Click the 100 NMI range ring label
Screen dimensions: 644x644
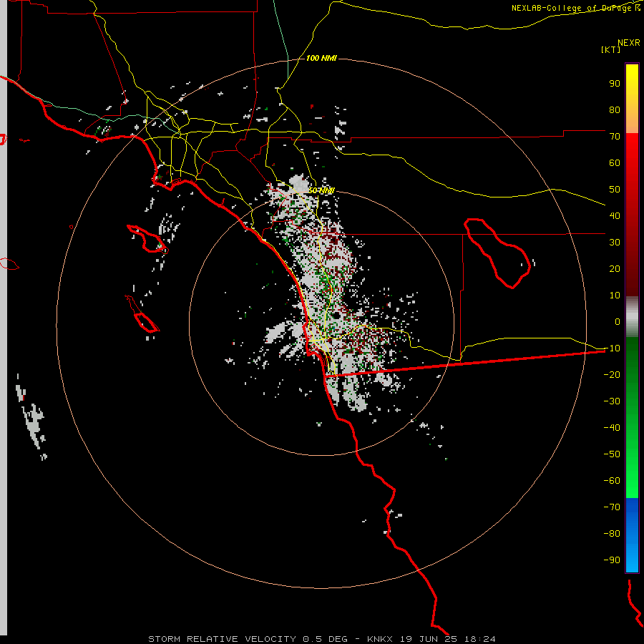pyautogui.click(x=321, y=59)
